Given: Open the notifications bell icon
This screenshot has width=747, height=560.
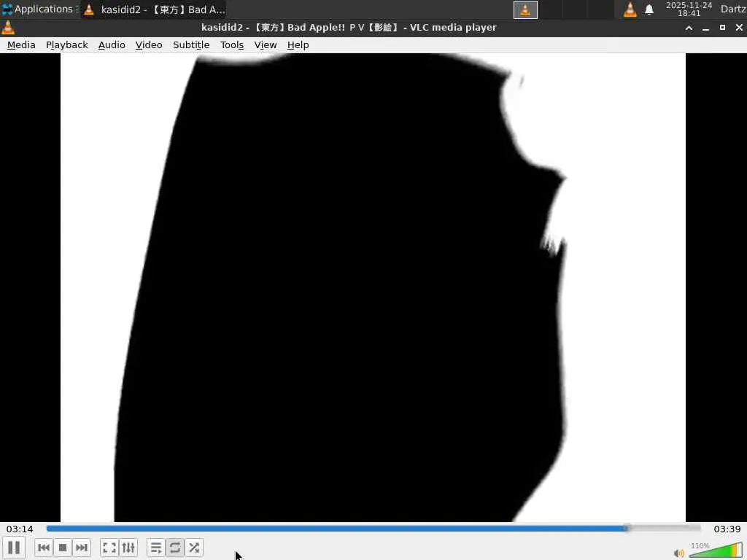Looking at the screenshot, I should [x=649, y=9].
